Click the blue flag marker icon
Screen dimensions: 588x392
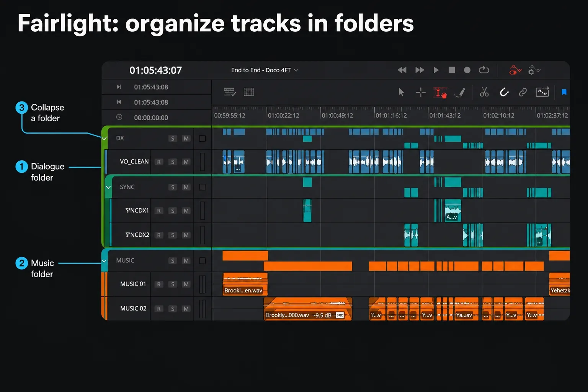pyautogui.click(x=564, y=92)
